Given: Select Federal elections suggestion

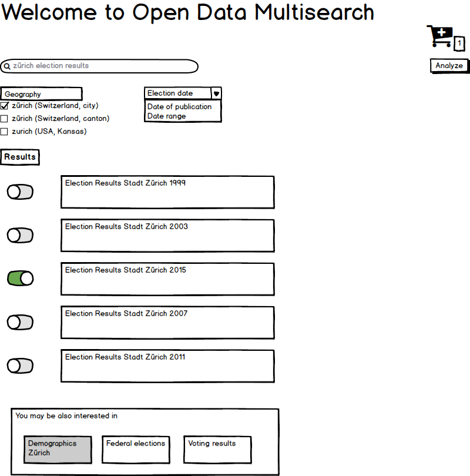Looking at the screenshot, I should (x=136, y=450).
